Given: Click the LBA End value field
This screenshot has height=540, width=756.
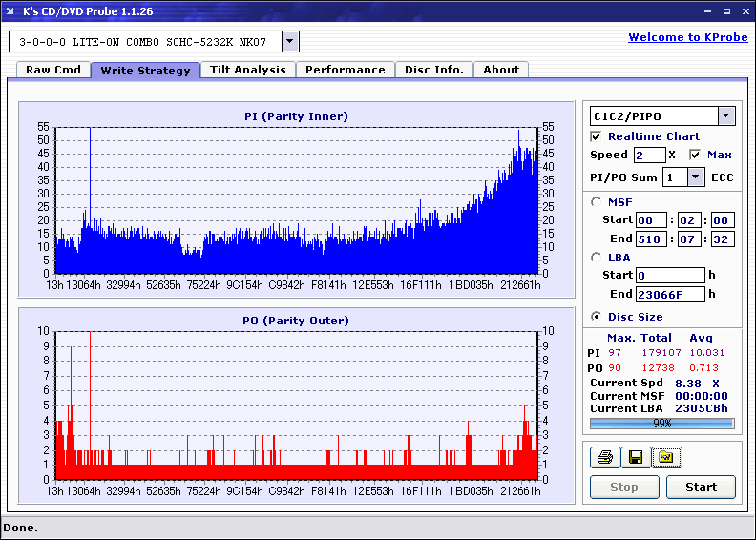Looking at the screenshot, I should coord(670,294).
